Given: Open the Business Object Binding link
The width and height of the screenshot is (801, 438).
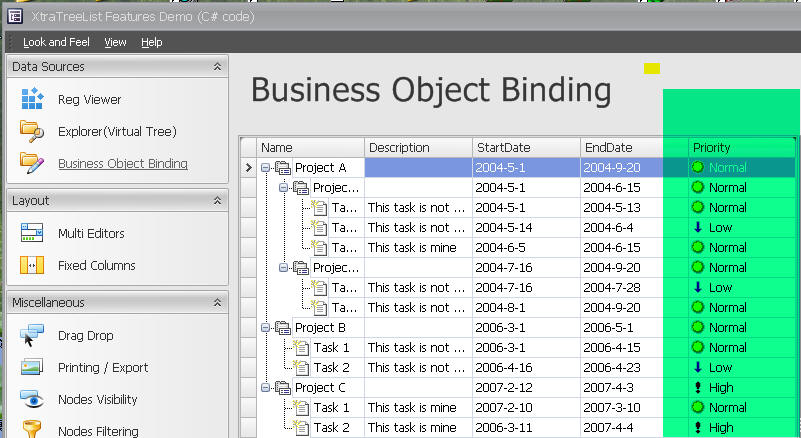Looking at the screenshot, I should click(123, 164).
